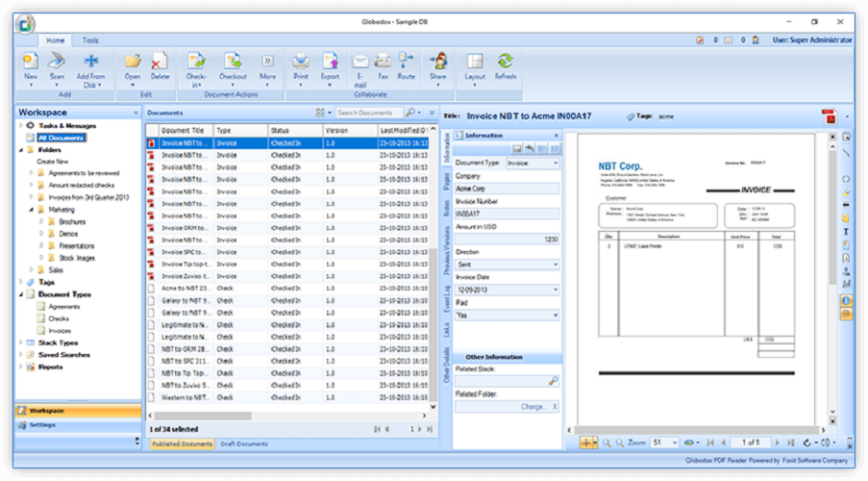Open the Pages vertical side tab
This screenshot has height=481, width=868.
(447, 181)
